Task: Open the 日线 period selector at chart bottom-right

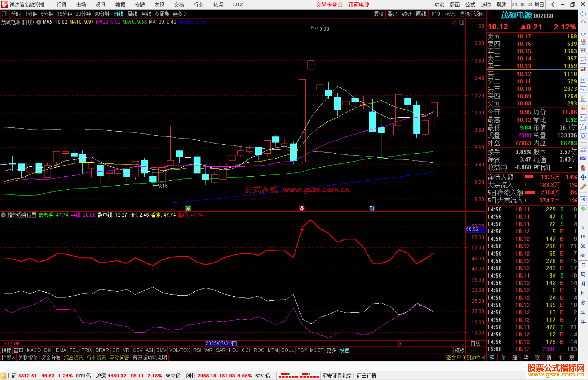Action: coord(476,343)
